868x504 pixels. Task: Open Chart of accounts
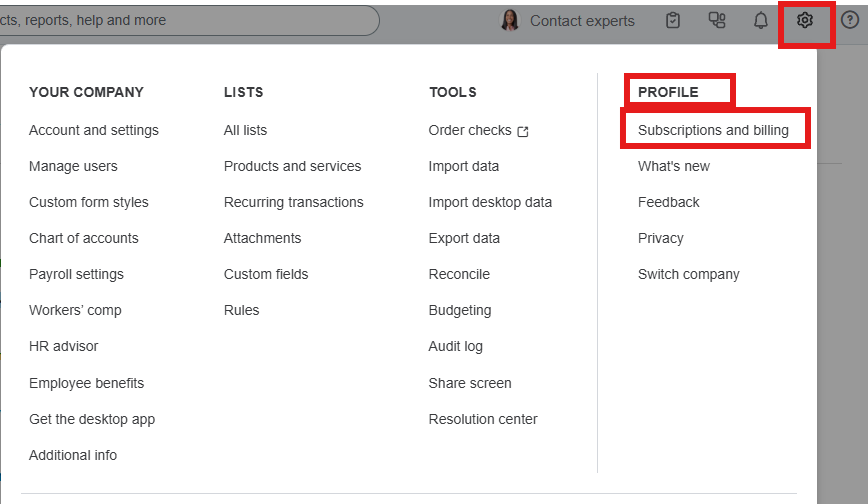point(84,238)
